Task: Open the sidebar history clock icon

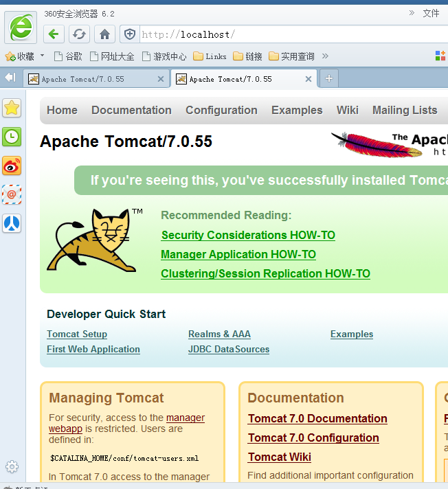Action: (x=12, y=137)
